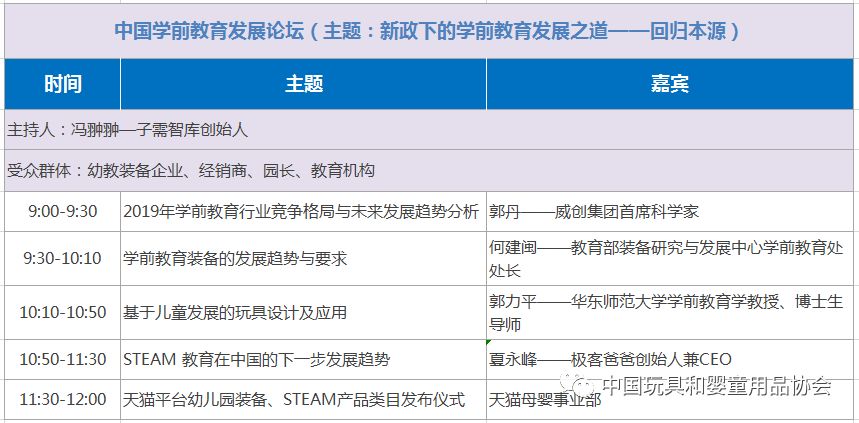Select the forum title 中国学前教育发展论坛 banner

click(x=428, y=30)
